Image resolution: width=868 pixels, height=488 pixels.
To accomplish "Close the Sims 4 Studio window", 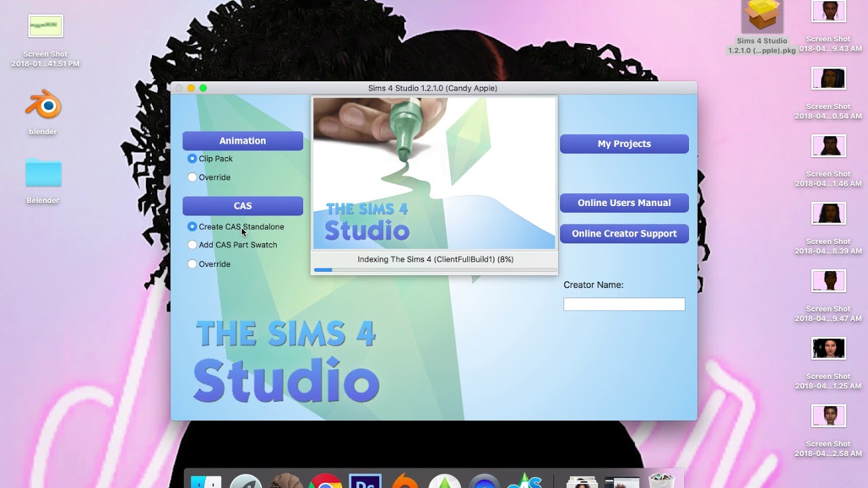I will [179, 88].
